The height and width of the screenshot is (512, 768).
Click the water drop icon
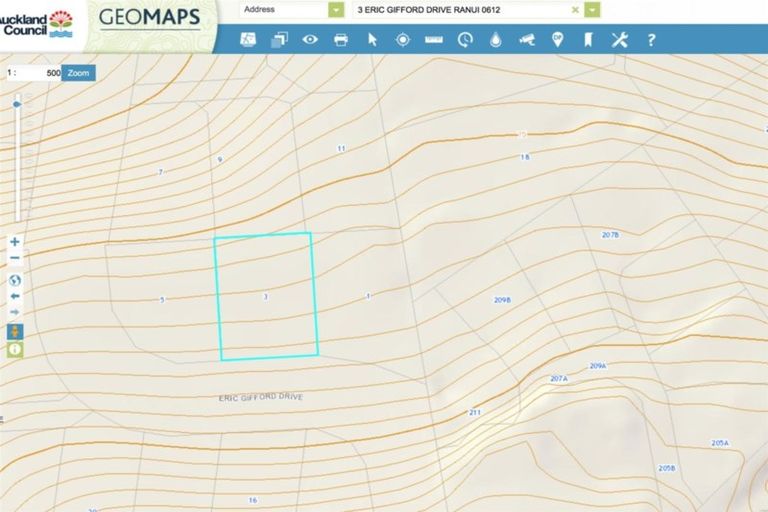coord(496,40)
